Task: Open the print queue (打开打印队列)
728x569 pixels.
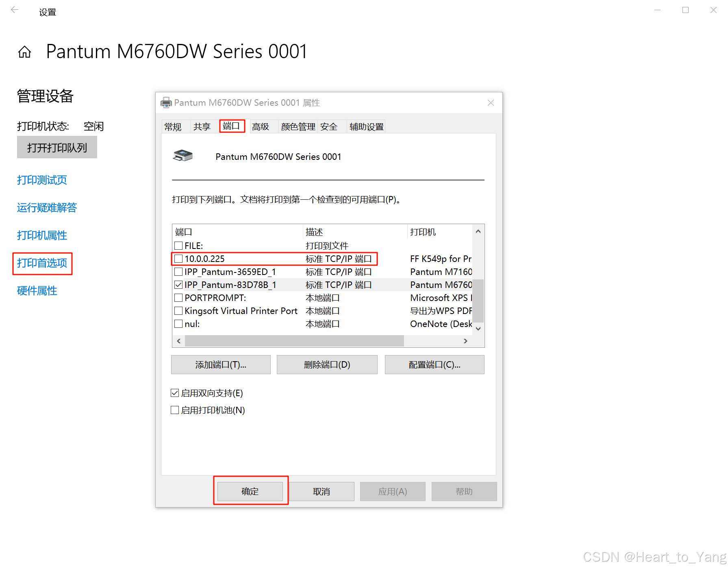Action: pyautogui.click(x=57, y=147)
